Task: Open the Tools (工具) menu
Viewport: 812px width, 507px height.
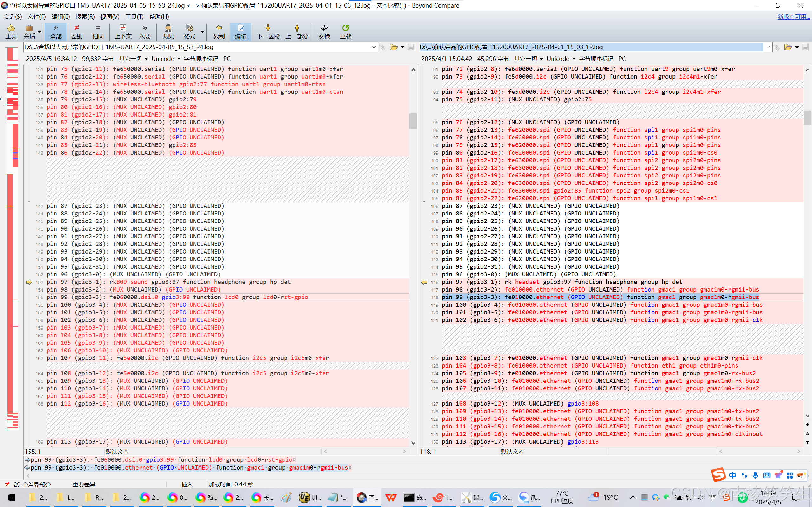Action: tap(134, 16)
